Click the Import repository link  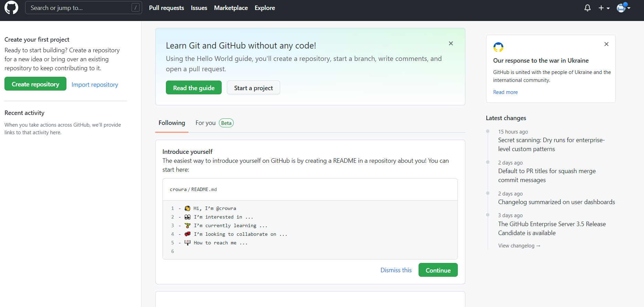(95, 85)
